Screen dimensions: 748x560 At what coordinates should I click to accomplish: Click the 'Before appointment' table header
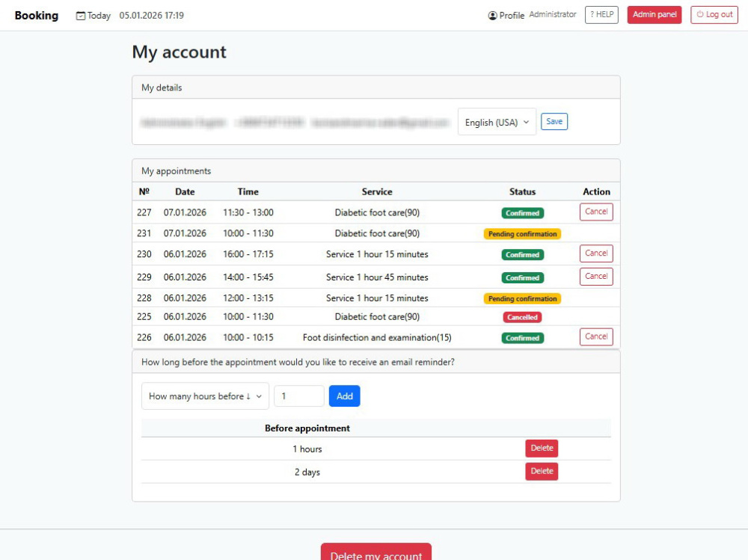[307, 428]
